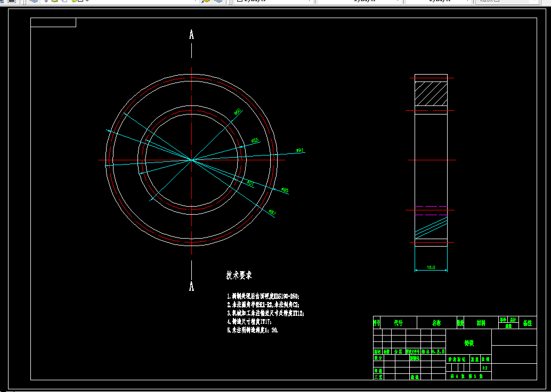This screenshot has width=551, height=392.
Task: Select the 1:2 scale value in title block
Action: click(485, 367)
